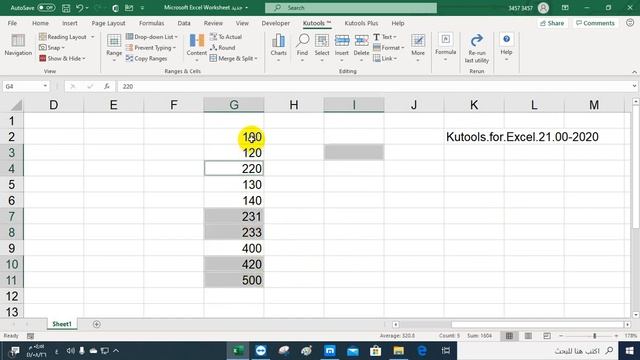Open the Kutools Find tool
The height and width of the screenshot is (360, 640).
coord(302,48)
